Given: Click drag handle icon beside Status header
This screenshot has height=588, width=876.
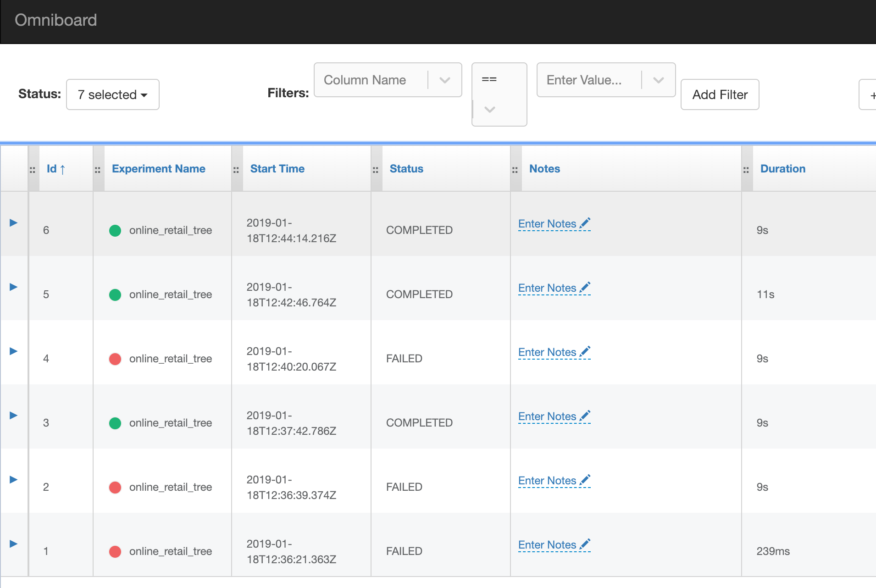Looking at the screenshot, I should click(x=376, y=170).
